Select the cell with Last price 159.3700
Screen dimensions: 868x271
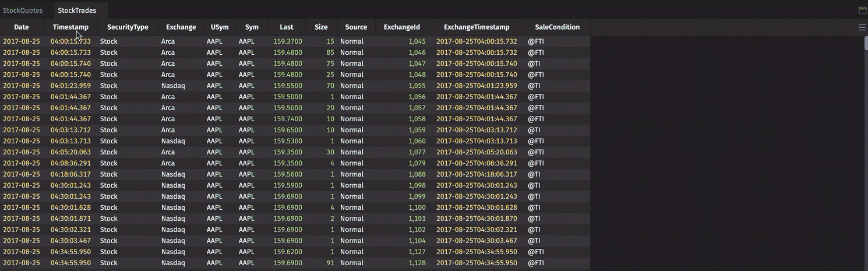(x=288, y=41)
